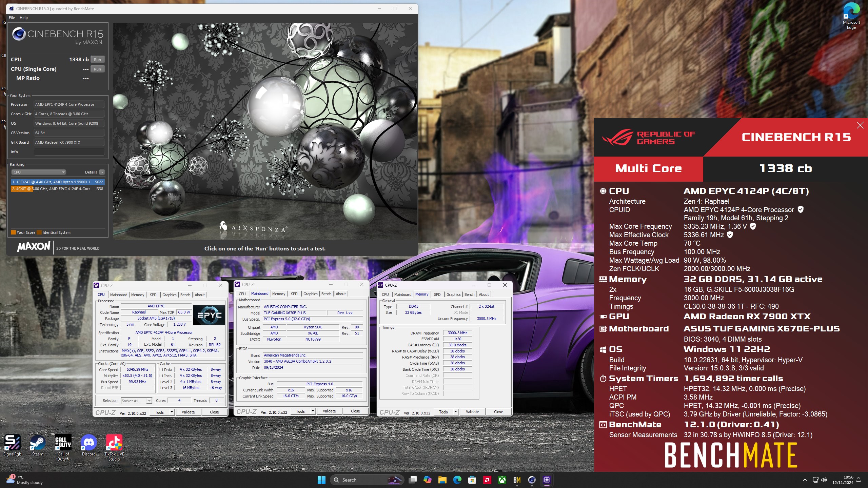
Task: Click Tools button in CPU-Z CPU window
Action: 159,412
